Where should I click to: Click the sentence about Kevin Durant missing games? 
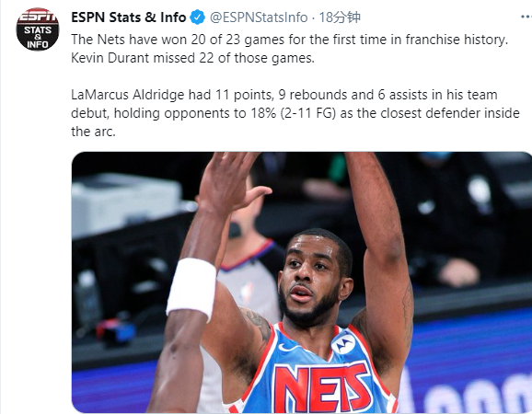click(x=192, y=58)
